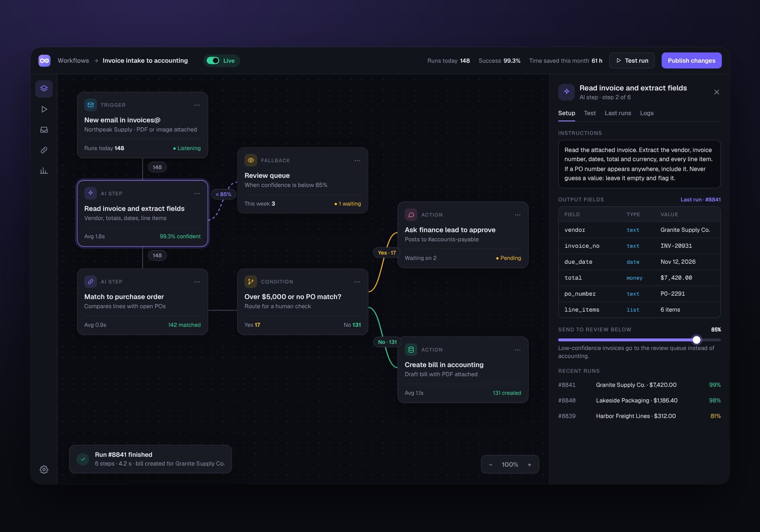Switch to the Test tab
This screenshot has width=760, height=532.
tap(590, 113)
